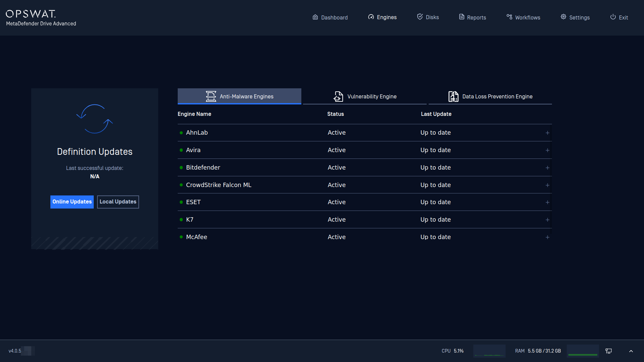The image size is (644, 362).
Task: Click the Data Loss Prevention icon
Action: click(x=453, y=96)
